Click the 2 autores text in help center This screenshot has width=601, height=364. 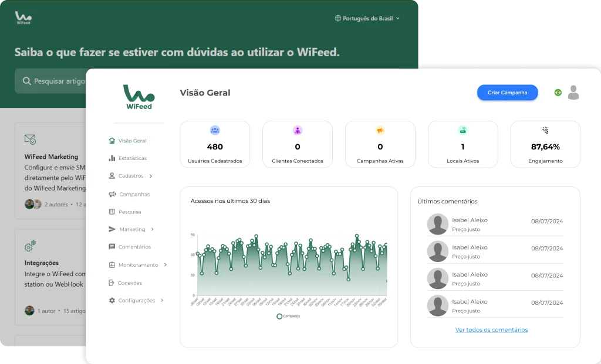(56, 205)
